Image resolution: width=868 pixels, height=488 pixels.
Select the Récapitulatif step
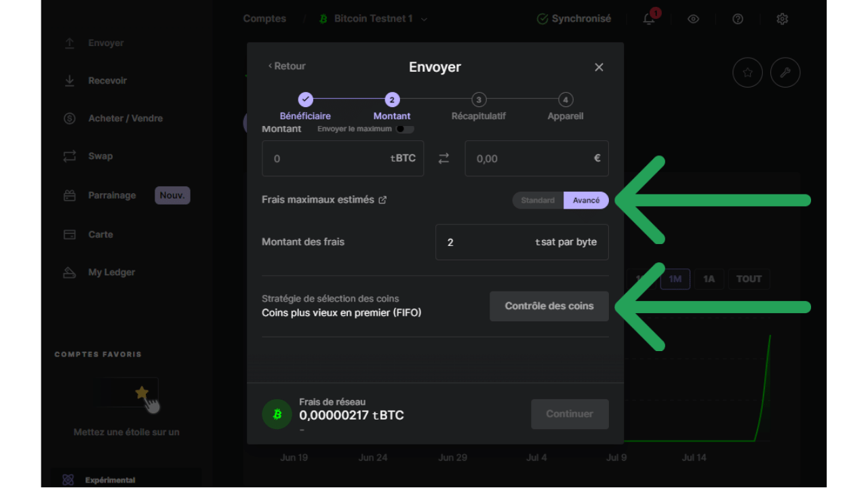[x=479, y=107]
